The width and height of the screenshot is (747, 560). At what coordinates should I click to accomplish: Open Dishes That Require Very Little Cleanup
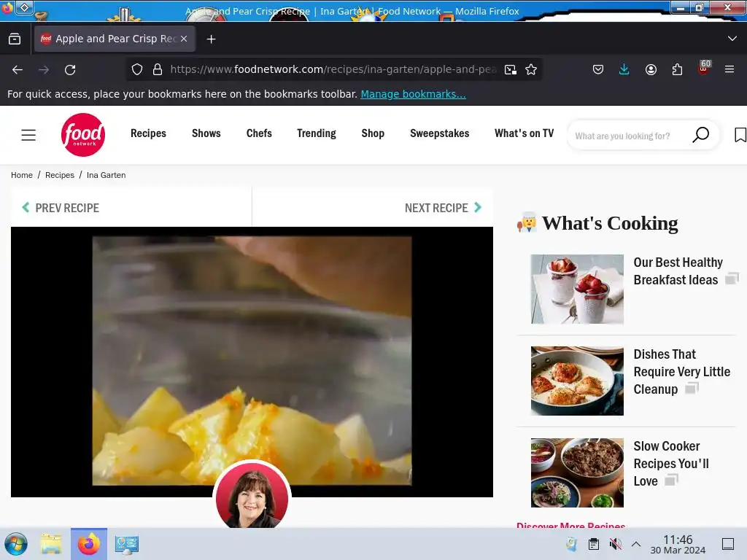[x=682, y=371]
